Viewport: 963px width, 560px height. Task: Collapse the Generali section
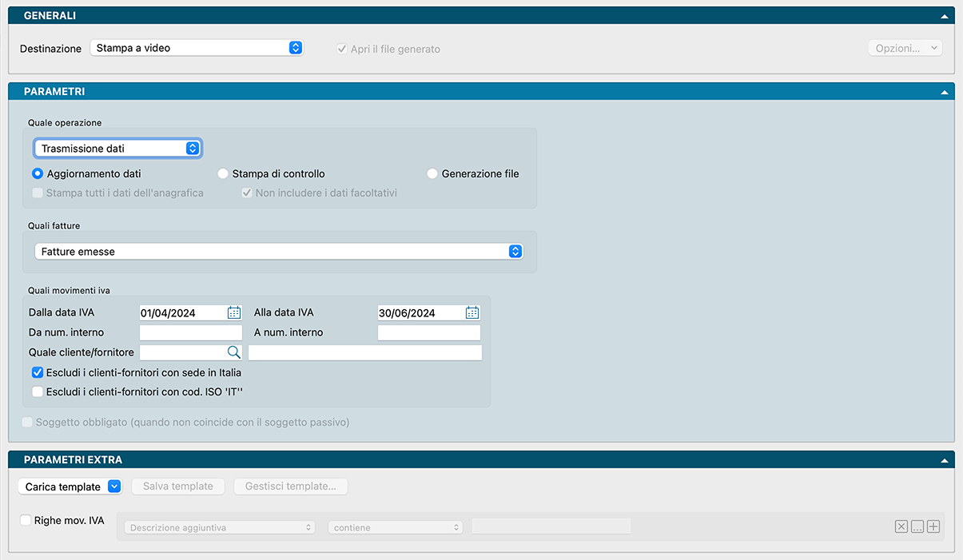(x=945, y=16)
